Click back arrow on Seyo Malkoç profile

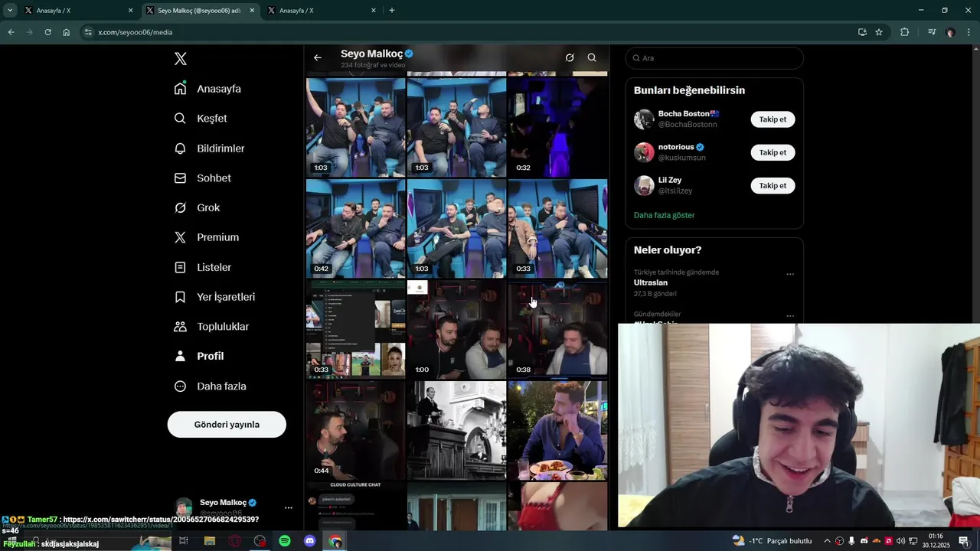coord(318,57)
